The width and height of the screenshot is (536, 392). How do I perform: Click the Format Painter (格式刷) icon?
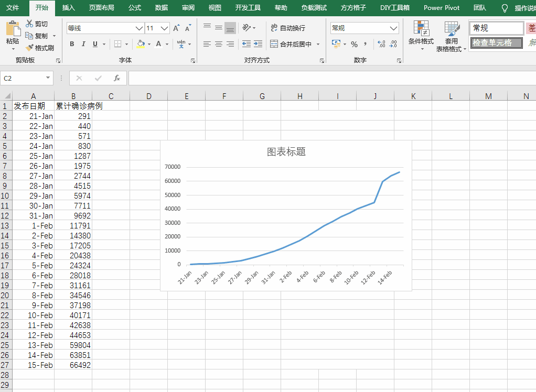(29, 48)
